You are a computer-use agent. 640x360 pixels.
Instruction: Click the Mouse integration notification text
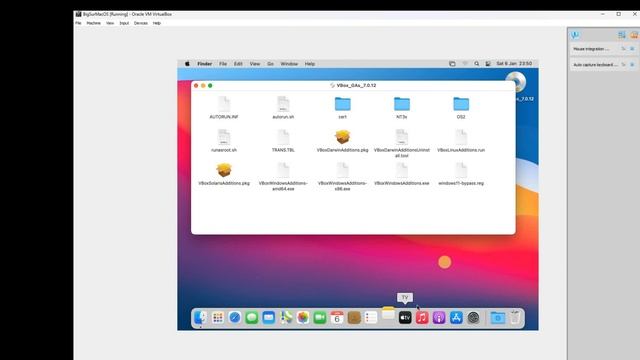(591, 49)
